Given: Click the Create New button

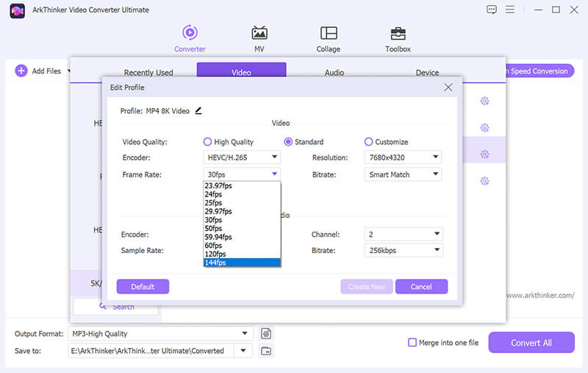Looking at the screenshot, I should tap(367, 287).
